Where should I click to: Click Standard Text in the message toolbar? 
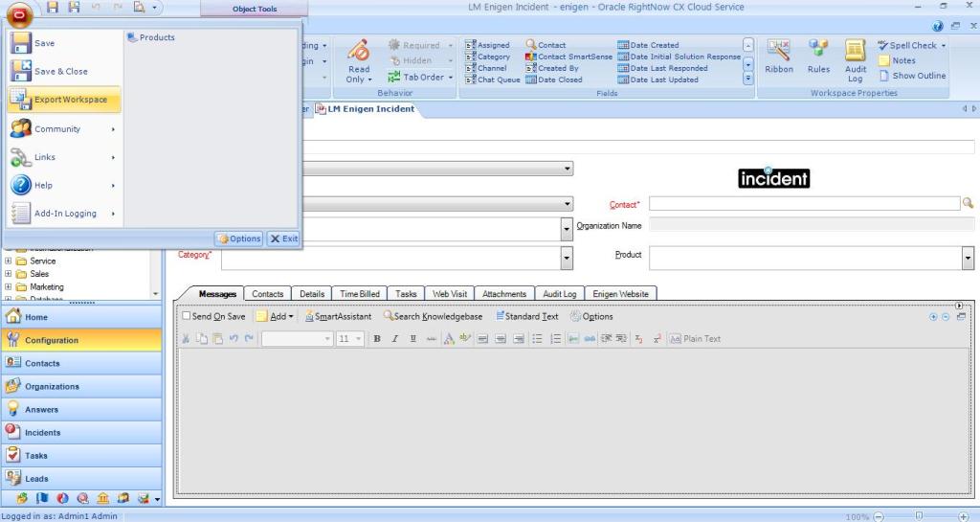[526, 316]
